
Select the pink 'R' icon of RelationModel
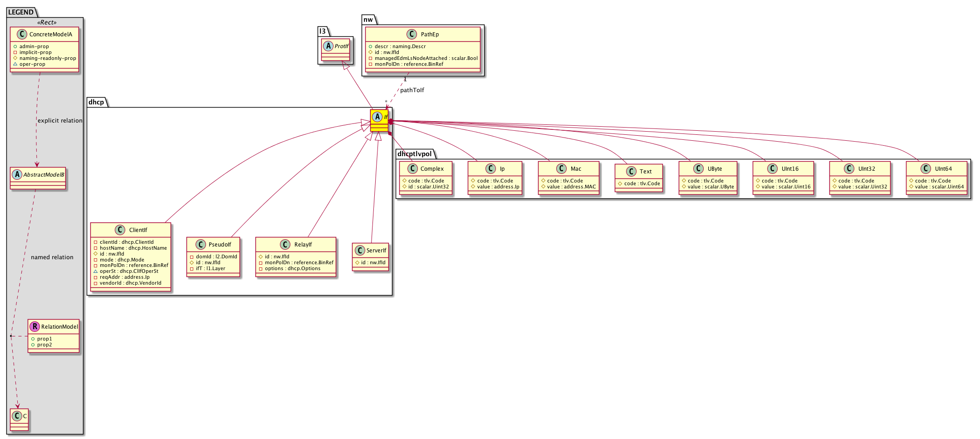pyautogui.click(x=34, y=326)
